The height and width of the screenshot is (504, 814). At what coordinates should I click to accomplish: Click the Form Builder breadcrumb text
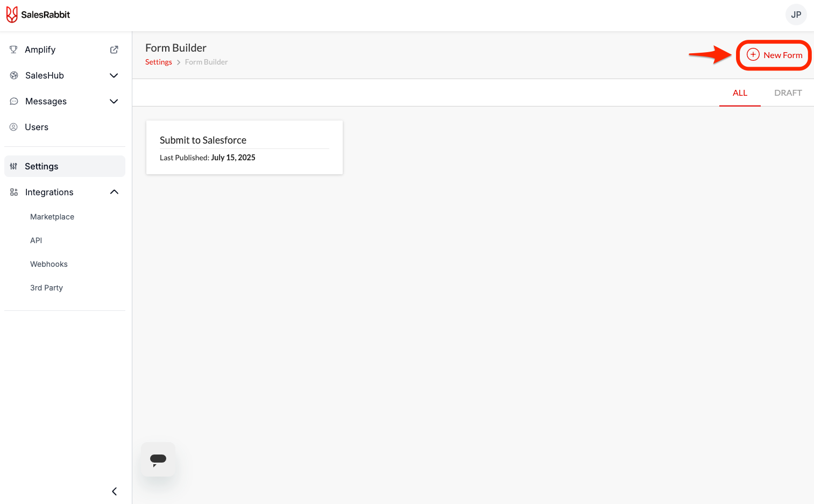tap(207, 62)
